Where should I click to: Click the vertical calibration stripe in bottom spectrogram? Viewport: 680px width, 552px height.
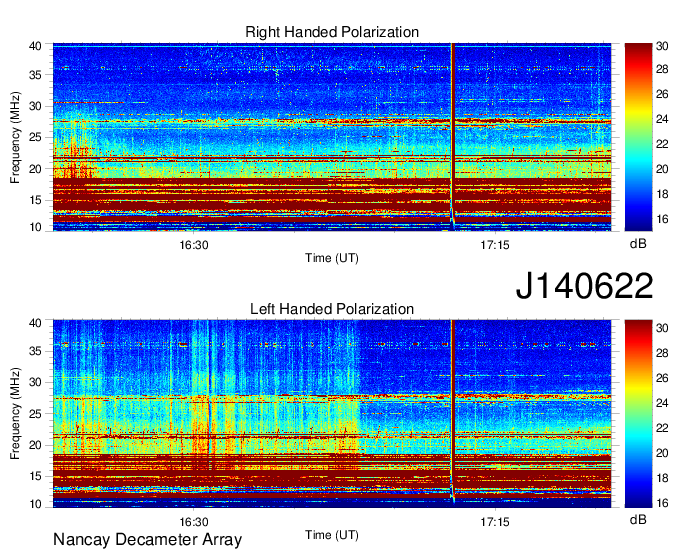pyautogui.click(x=453, y=412)
